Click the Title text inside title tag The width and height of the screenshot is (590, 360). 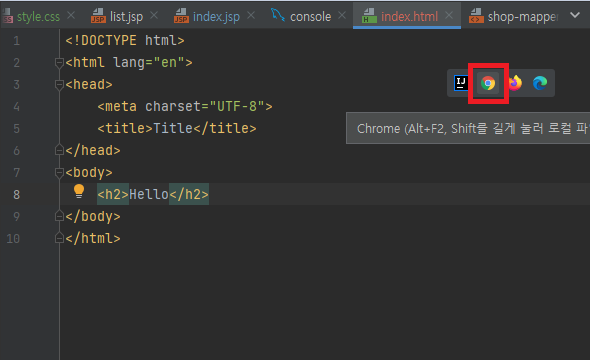[173, 128]
